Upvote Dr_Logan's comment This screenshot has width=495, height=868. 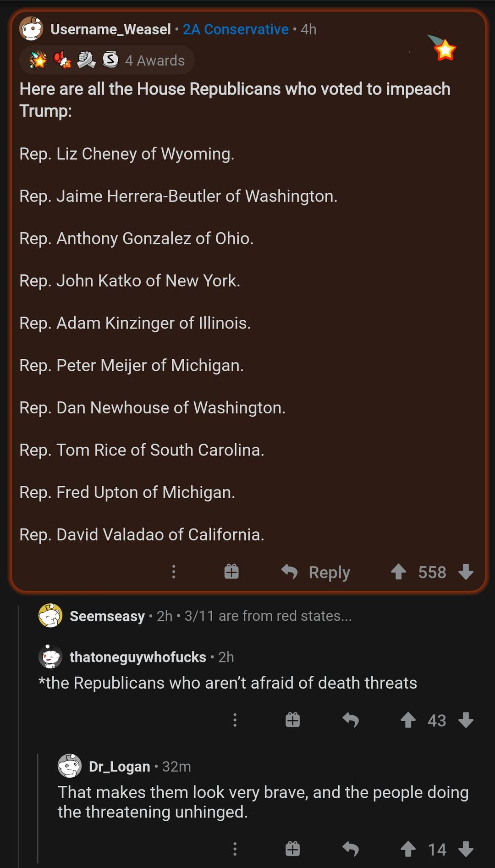tap(408, 849)
